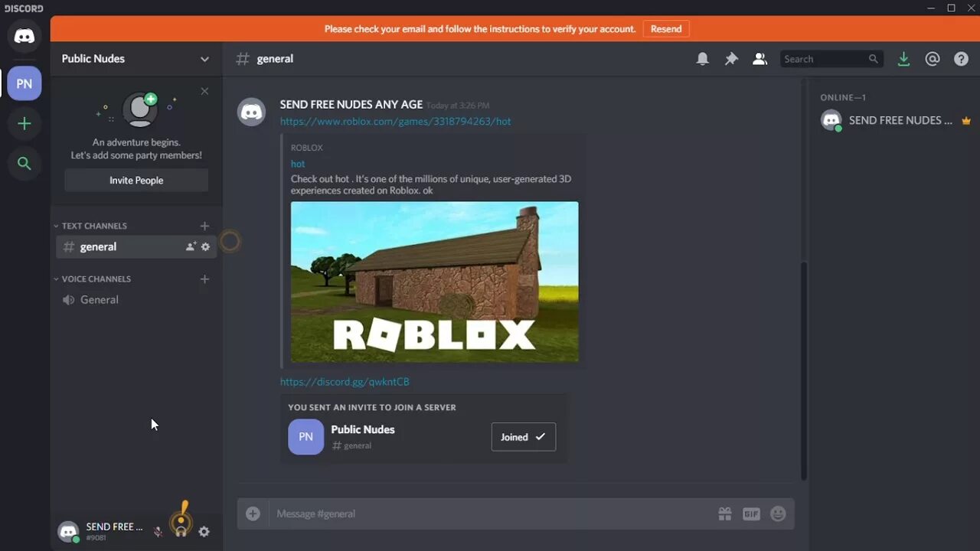
Task: Select online member in member list
Action: click(x=896, y=120)
